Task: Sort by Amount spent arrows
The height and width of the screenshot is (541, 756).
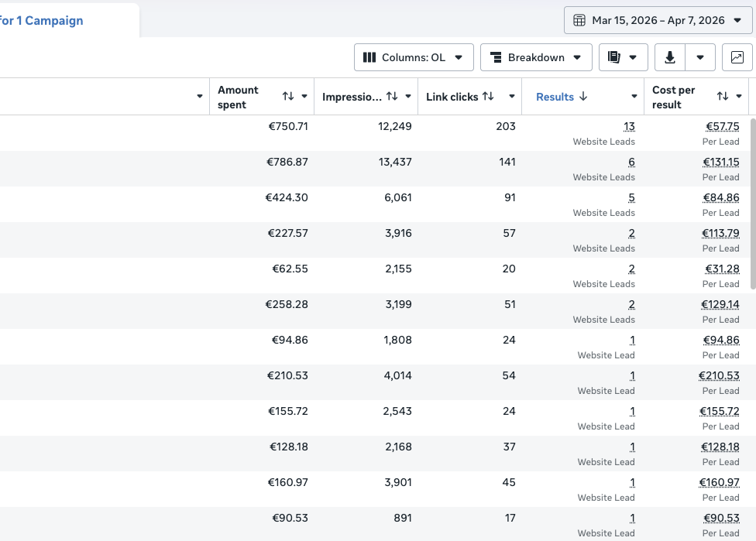Action: click(288, 96)
